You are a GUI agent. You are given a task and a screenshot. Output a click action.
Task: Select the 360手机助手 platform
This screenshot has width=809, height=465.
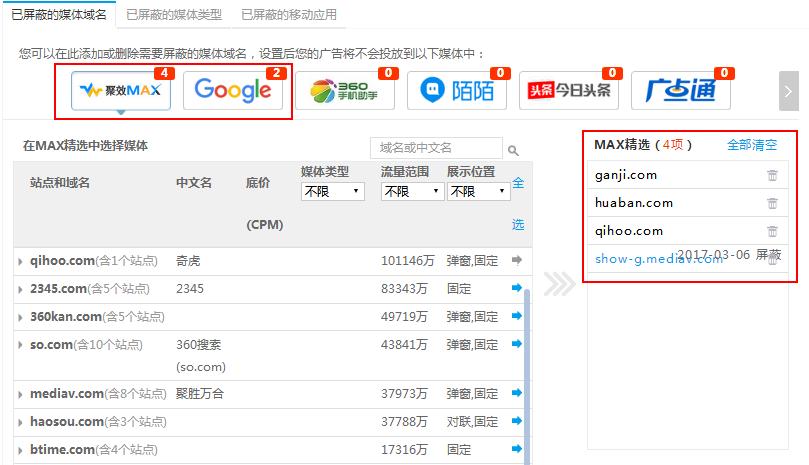[x=345, y=91]
